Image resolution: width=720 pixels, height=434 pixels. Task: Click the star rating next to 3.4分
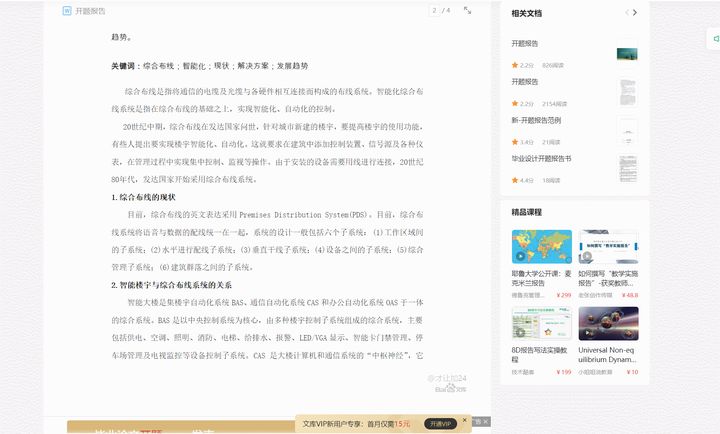click(x=515, y=142)
